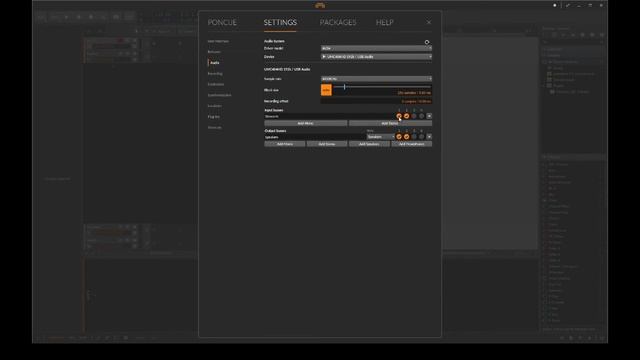Select the Synchronization settings page
This screenshot has height=360, width=640.
(220, 95)
